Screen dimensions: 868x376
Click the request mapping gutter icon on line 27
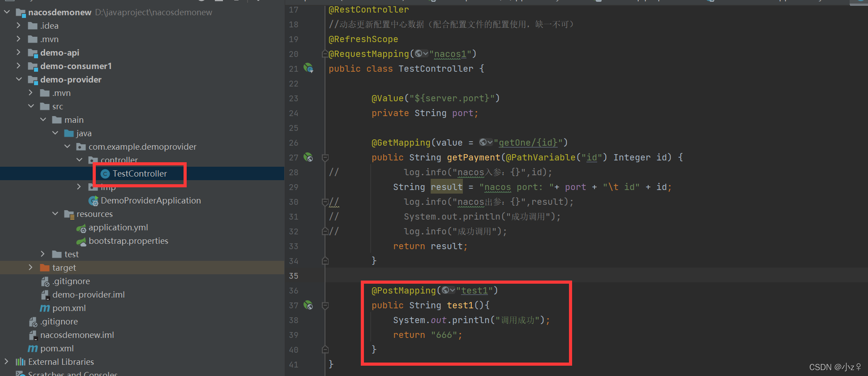(x=308, y=157)
